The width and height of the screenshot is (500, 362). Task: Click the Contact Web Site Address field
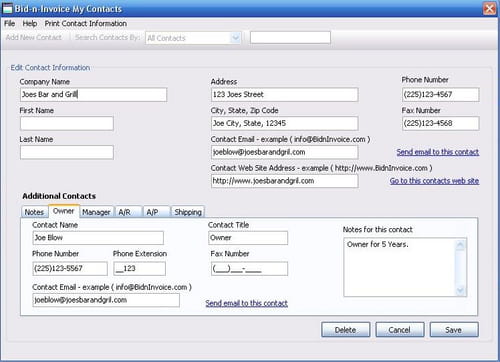(x=285, y=181)
